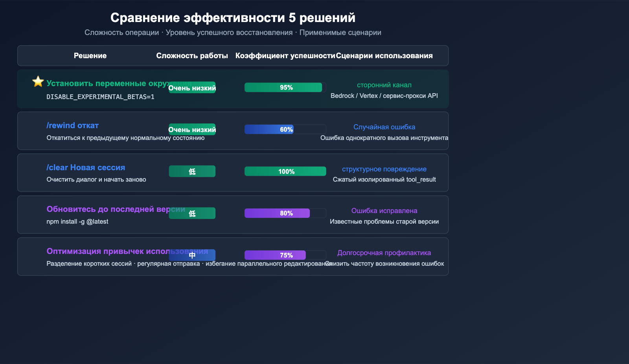Viewport: 629px width, 364px height.
Task: Select the '低' difficulty badge for /clear Новая сессия
Action: pos(192,171)
